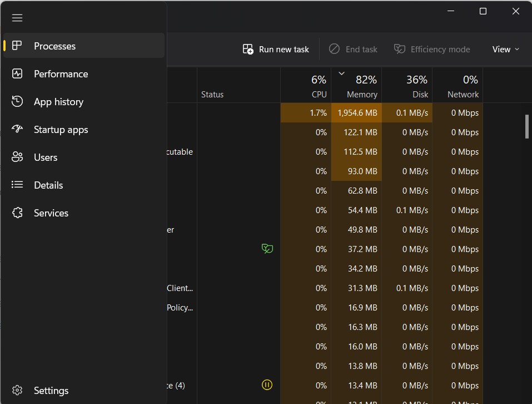The image size is (532, 404).
Task: Select the Performance sidebar icon
Action: [17, 73]
